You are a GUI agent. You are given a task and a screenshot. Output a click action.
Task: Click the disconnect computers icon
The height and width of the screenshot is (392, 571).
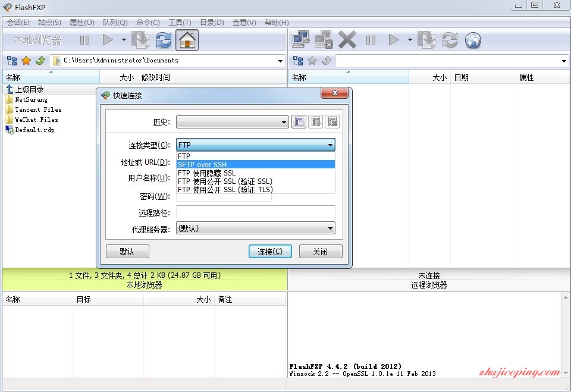point(324,39)
